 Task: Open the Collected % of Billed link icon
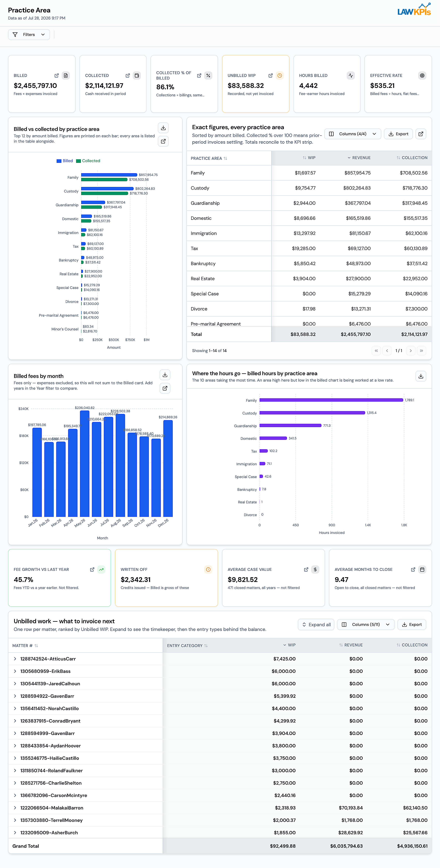[199, 75]
